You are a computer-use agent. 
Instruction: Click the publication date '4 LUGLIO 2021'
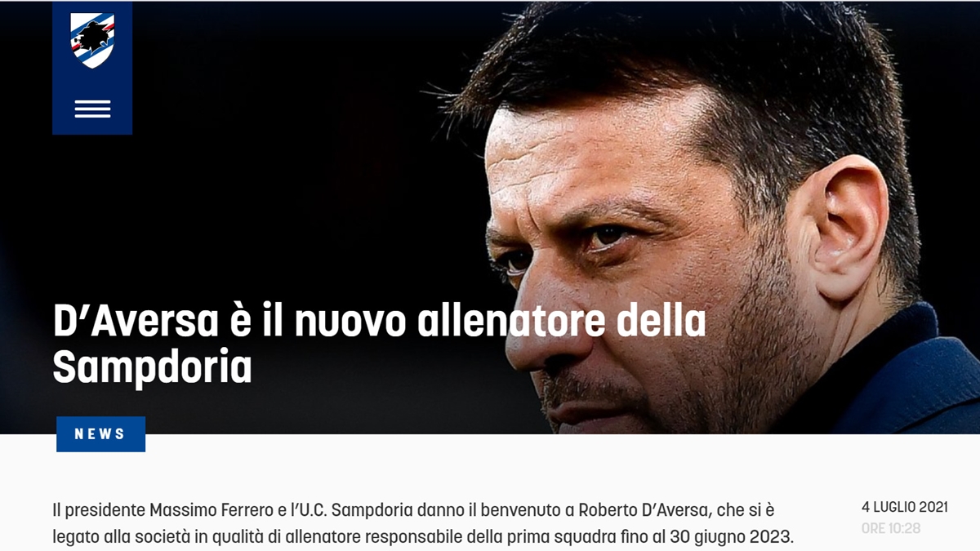pyautogui.click(x=905, y=507)
